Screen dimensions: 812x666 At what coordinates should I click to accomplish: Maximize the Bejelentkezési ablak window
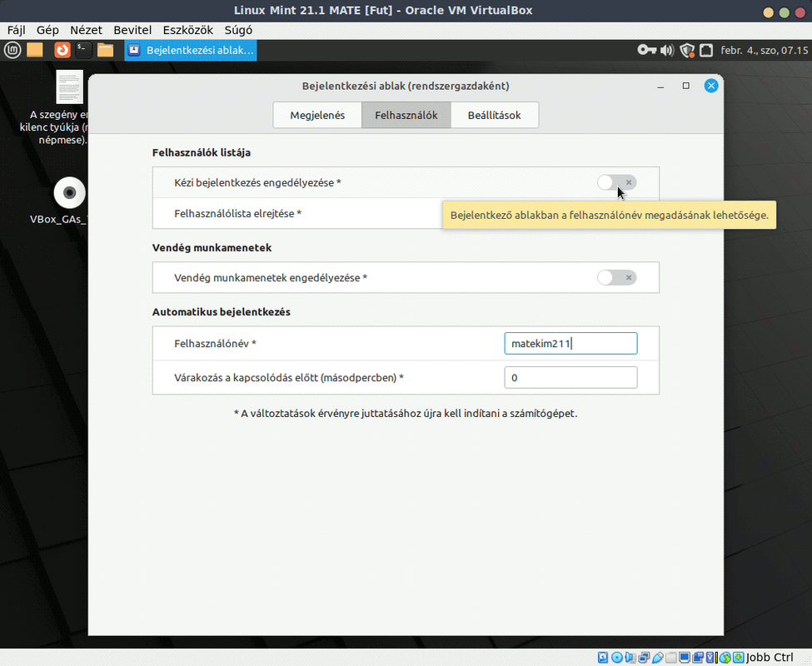(685, 86)
